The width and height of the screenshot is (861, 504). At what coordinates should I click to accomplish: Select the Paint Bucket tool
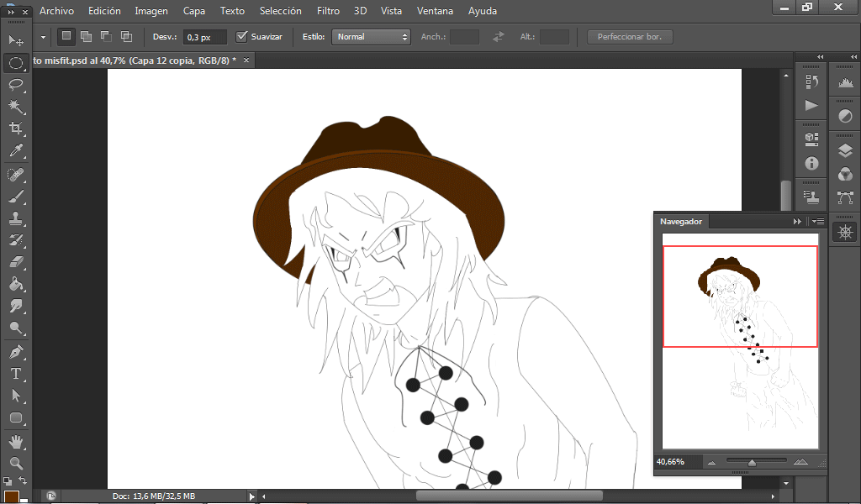pos(15,284)
